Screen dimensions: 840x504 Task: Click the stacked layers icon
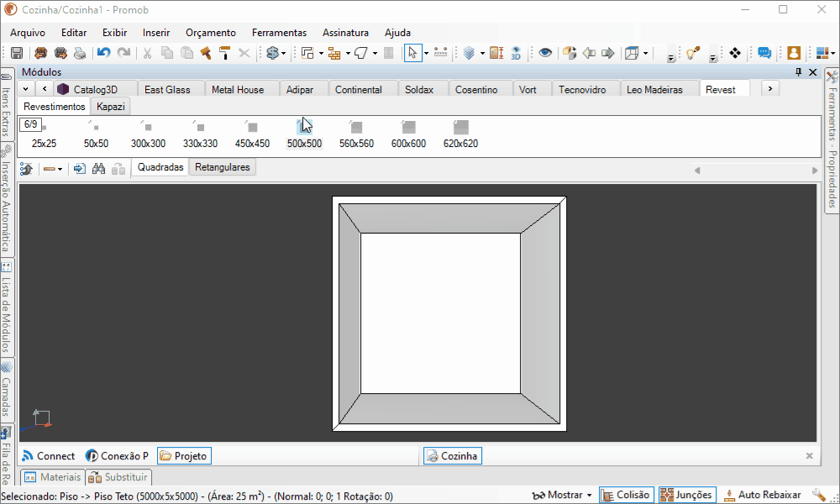pos(470,53)
